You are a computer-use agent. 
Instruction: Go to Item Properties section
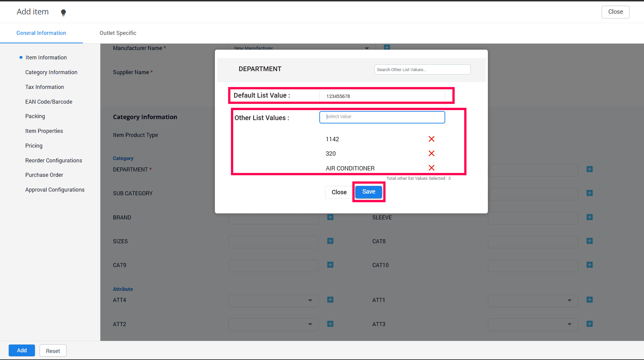pyautogui.click(x=44, y=131)
